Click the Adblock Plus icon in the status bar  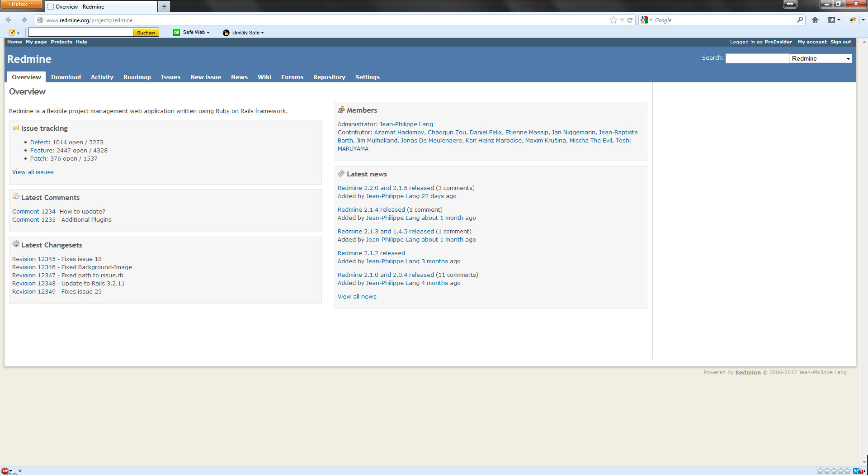click(5, 471)
